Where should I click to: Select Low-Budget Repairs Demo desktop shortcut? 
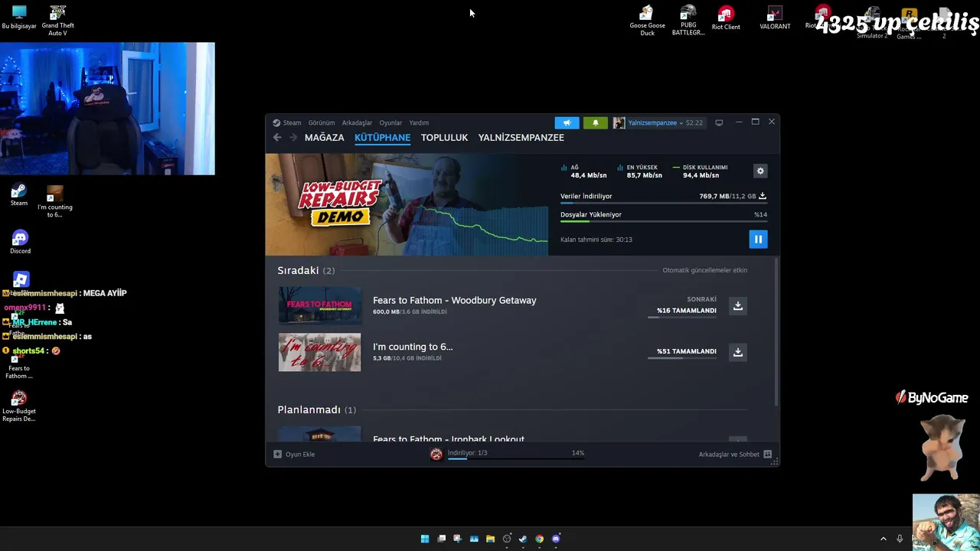point(19,406)
